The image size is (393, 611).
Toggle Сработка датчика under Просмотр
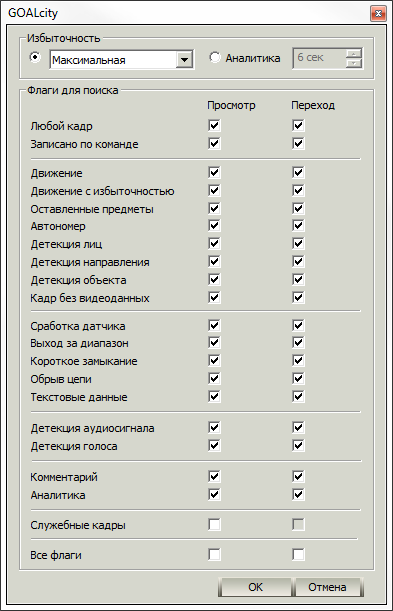point(214,325)
